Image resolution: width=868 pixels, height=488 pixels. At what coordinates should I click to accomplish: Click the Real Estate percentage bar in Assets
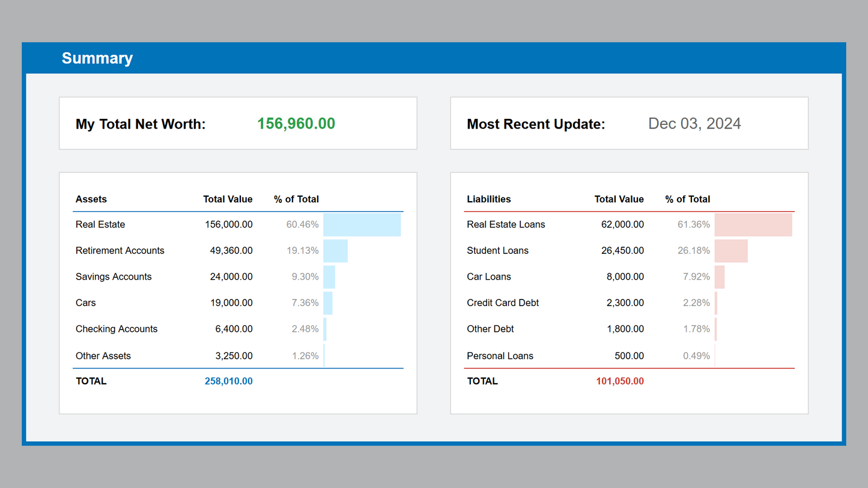362,224
